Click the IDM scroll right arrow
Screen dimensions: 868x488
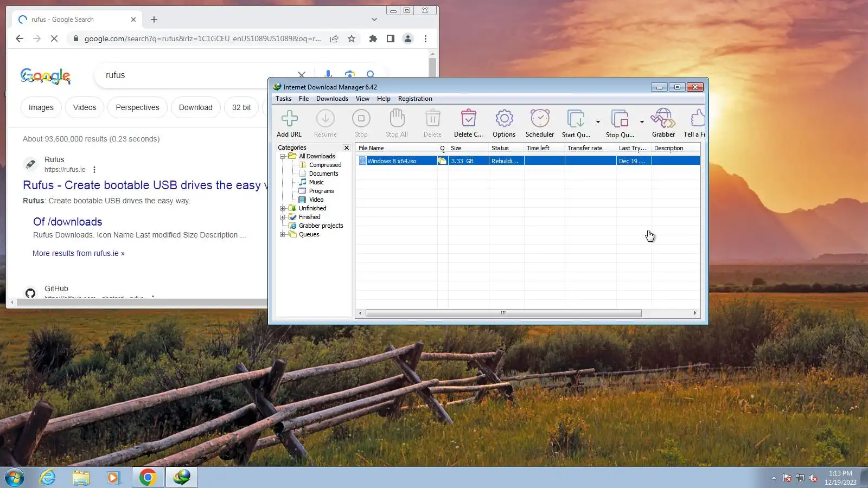click(695, 313)
